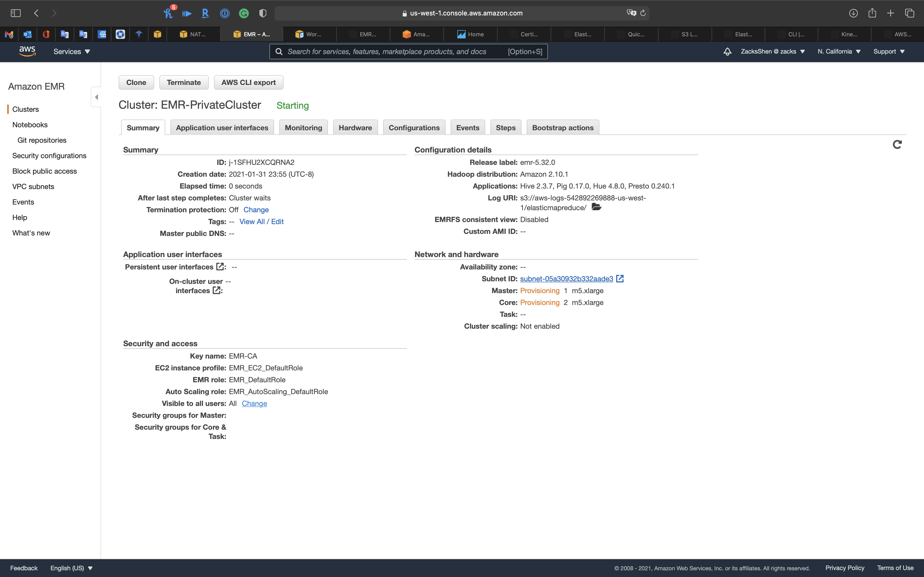924x577 pixels.
Task: Open the Subnet ID external link icon
Action: click(x=620, y=278)
